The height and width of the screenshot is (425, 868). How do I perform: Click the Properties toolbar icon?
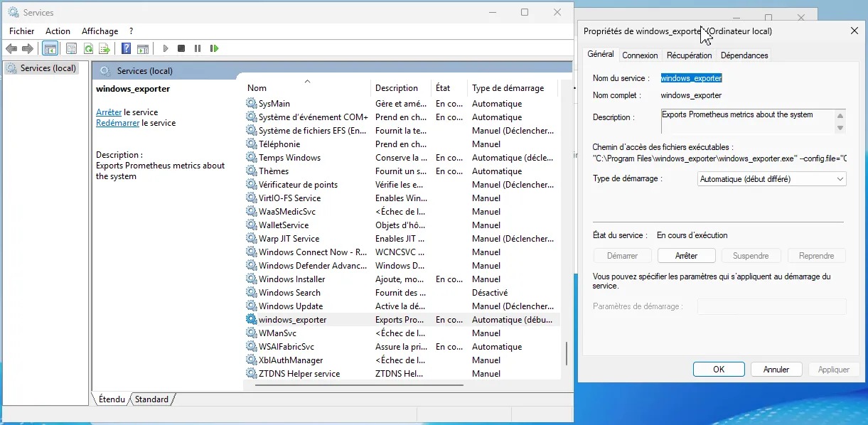point(71,48)
